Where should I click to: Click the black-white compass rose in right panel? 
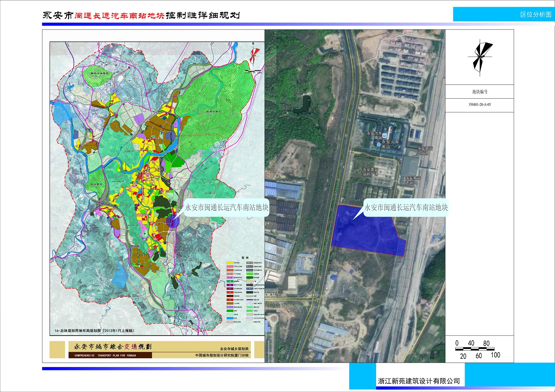tap(480, 57)
